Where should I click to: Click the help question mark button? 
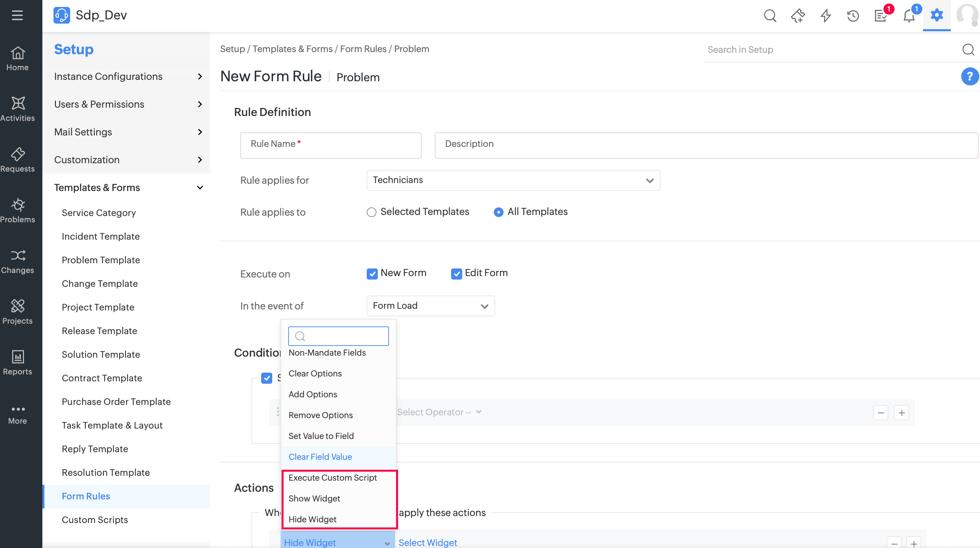pos(969,76)
